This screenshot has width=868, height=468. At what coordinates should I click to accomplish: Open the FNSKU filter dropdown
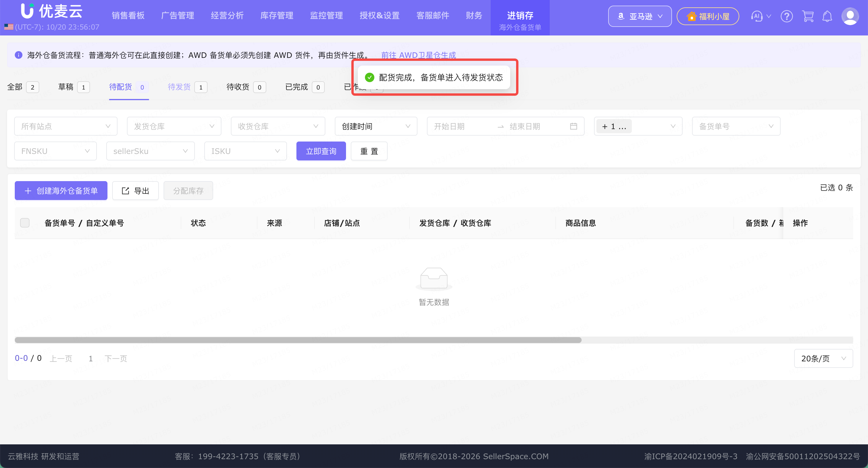[56, 151]
